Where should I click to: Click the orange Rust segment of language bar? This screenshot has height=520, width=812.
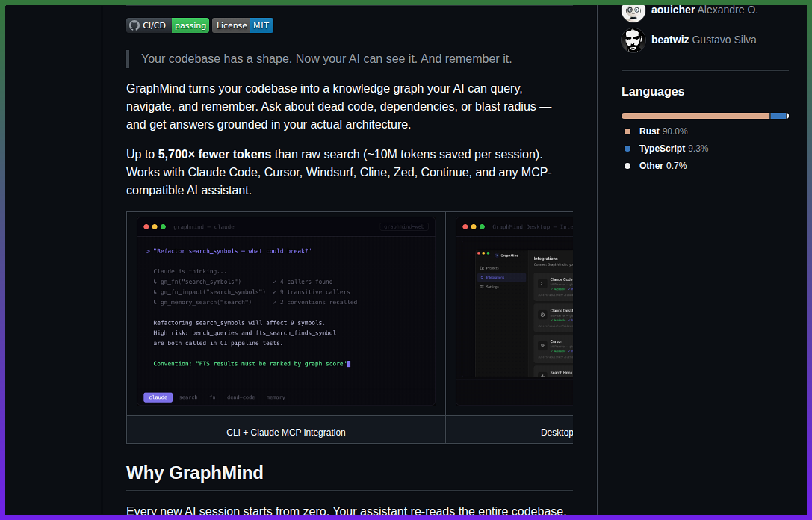[x=695, y=116]
